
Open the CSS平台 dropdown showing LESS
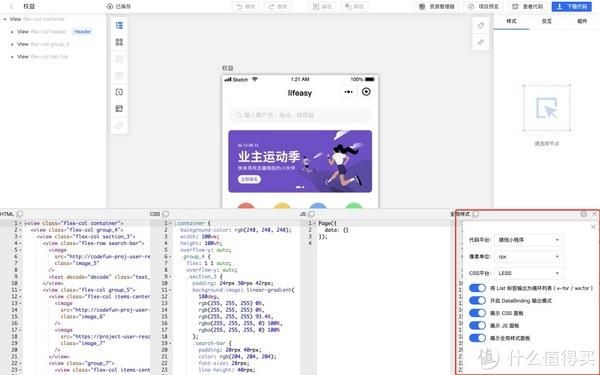click(528, 273)
